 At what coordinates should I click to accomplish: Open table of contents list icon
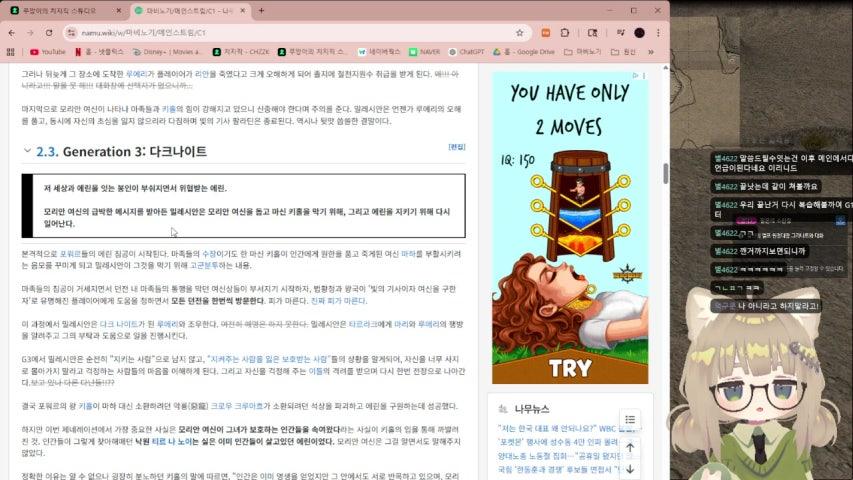point(630,419)
